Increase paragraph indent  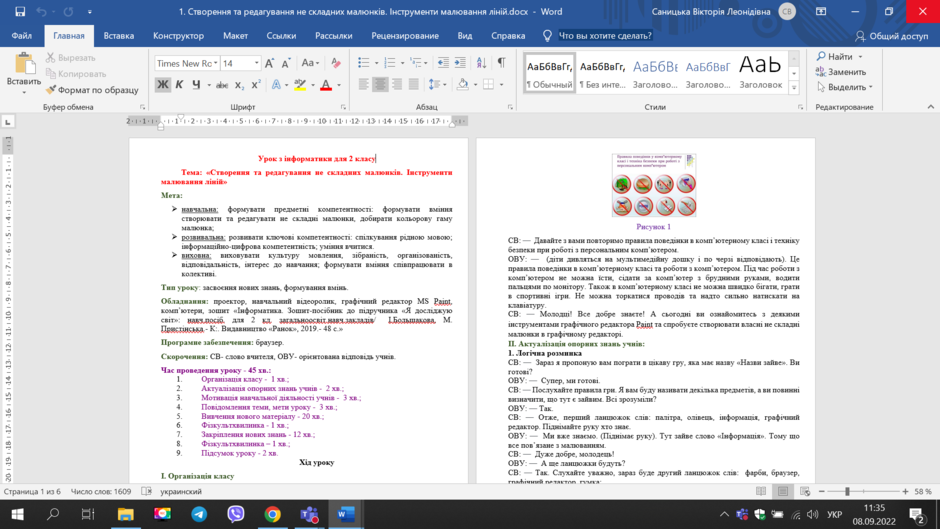click(x=460, y=63)
